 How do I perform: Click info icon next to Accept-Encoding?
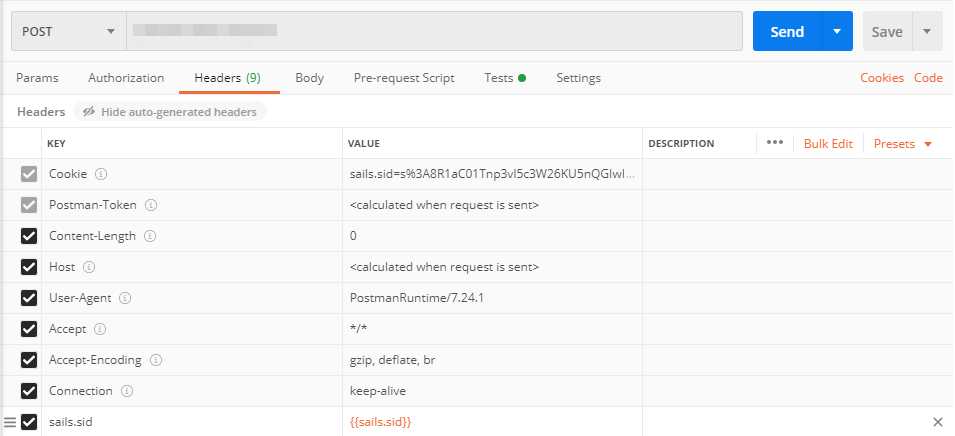(x=156, y=360)
